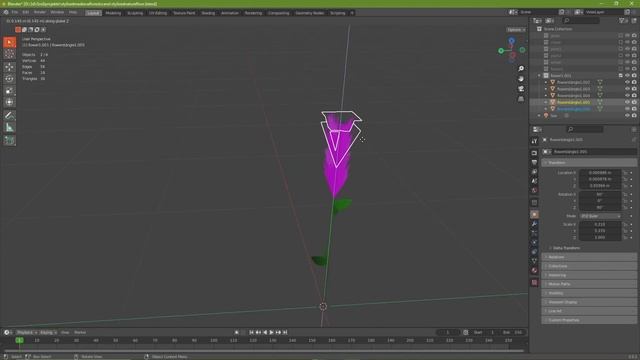Jump to timeline end frame button

[285, 332]
